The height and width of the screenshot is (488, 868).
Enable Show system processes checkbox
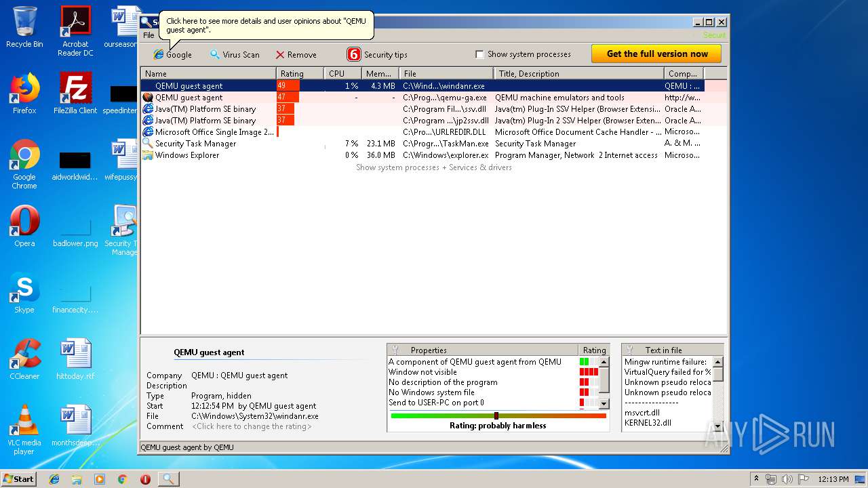(479, 54)
